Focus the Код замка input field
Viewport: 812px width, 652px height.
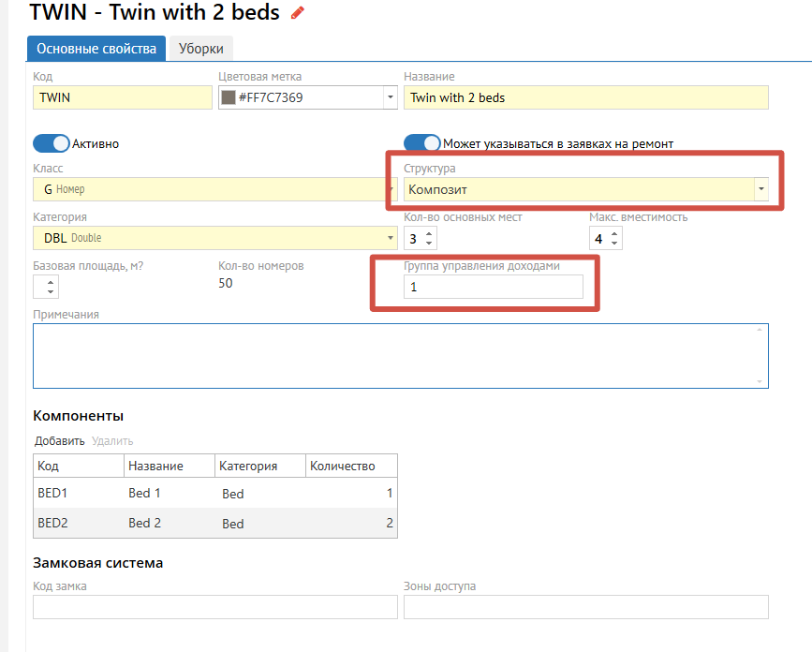215,607
